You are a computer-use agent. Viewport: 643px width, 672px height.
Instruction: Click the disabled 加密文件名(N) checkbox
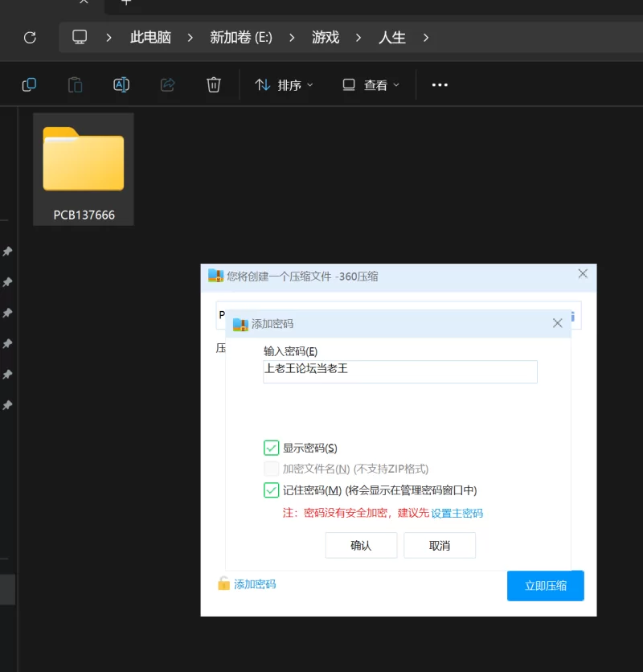[x=271, y=469]
